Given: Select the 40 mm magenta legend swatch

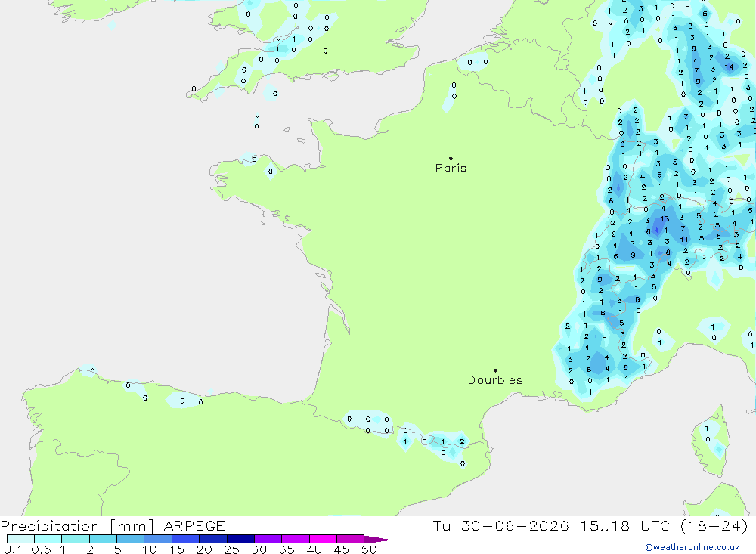Looking at the screenshot, I should 323,539.
